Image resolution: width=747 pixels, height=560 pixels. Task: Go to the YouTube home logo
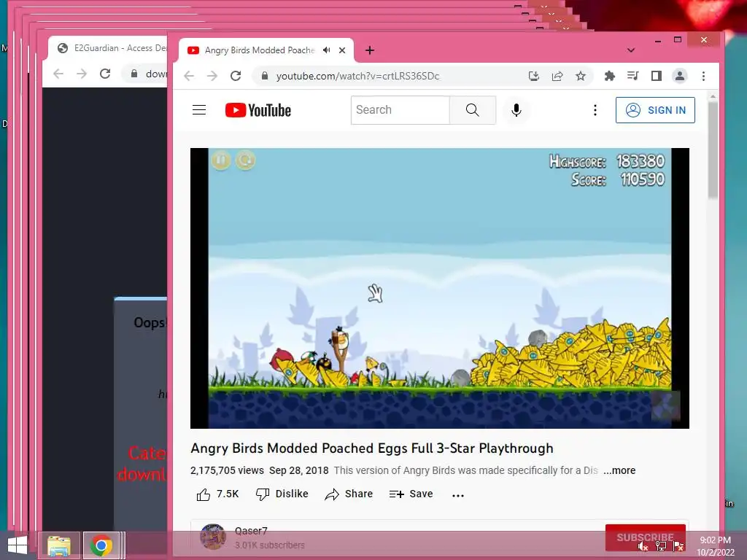tap(258, 110)
